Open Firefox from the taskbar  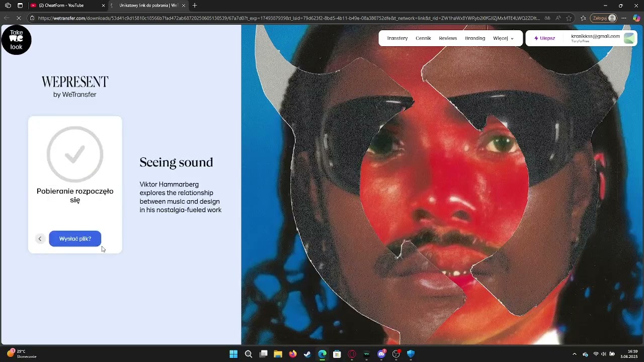[293, 354]
